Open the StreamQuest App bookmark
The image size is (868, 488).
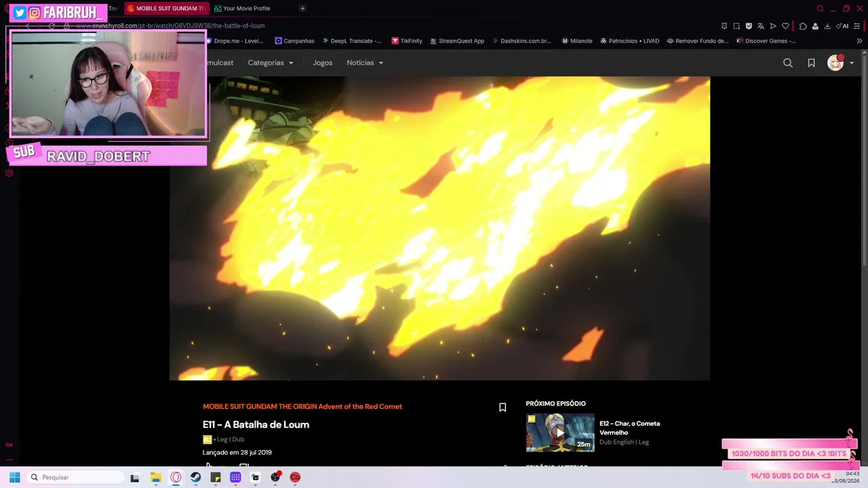pyautogui.click(x=457, y=41)
